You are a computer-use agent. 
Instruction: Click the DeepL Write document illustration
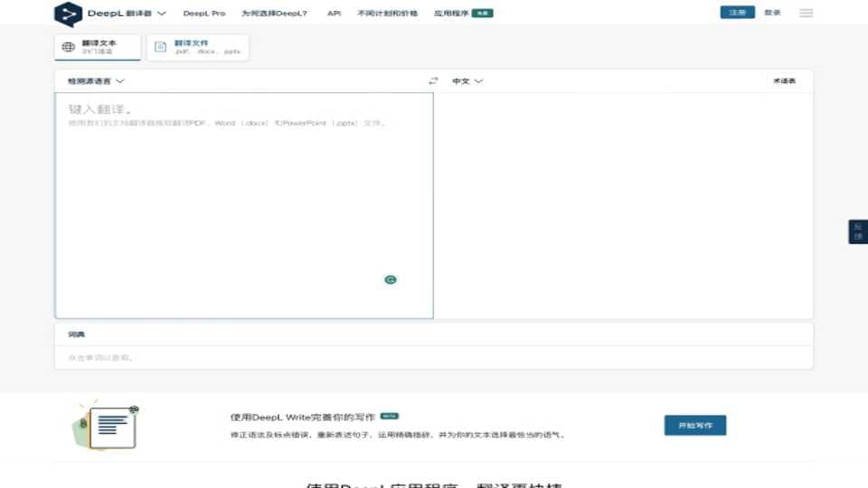[x=105, y=427]
